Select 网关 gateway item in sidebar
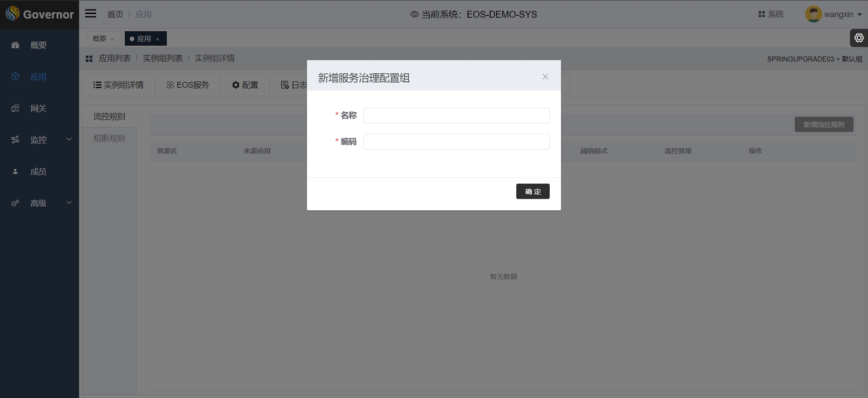Viewport: 868px width, 398px height. point(38,109)
